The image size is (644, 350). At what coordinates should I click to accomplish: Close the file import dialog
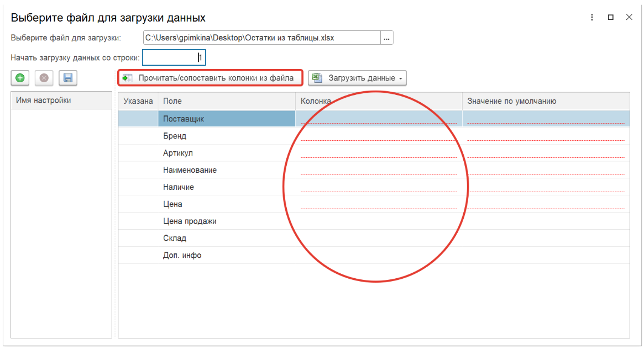click(x=629, y=17)
